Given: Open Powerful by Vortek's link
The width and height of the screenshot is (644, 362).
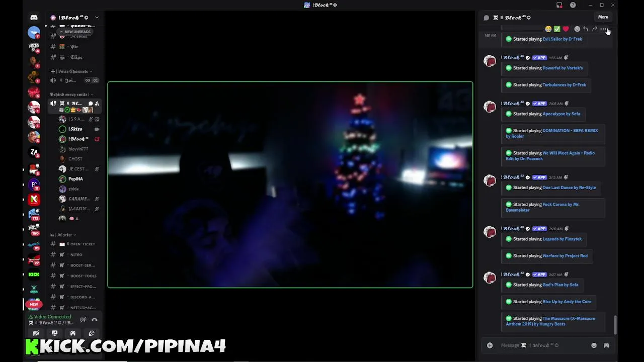Looking at the screenshot, I should click(562, 68).
